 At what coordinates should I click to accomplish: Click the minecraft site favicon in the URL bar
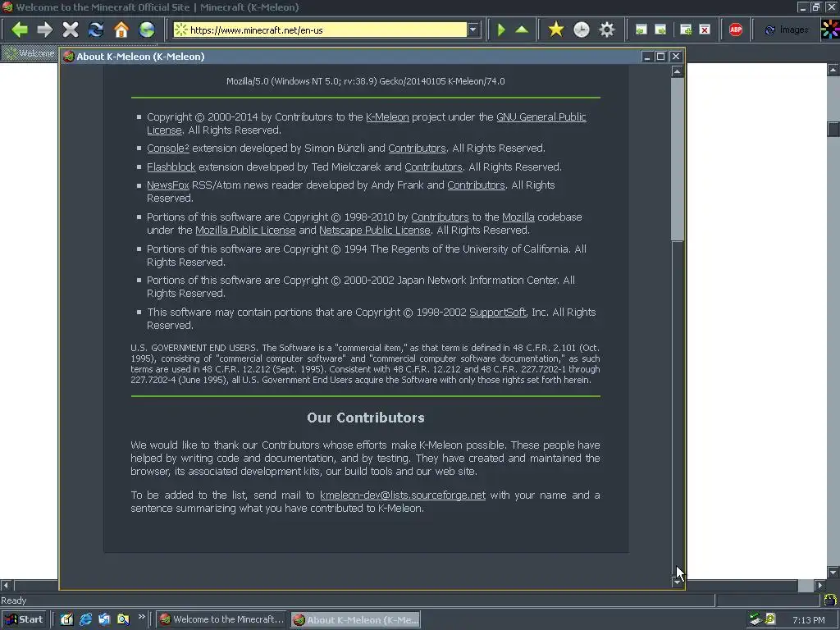[181, 30]
